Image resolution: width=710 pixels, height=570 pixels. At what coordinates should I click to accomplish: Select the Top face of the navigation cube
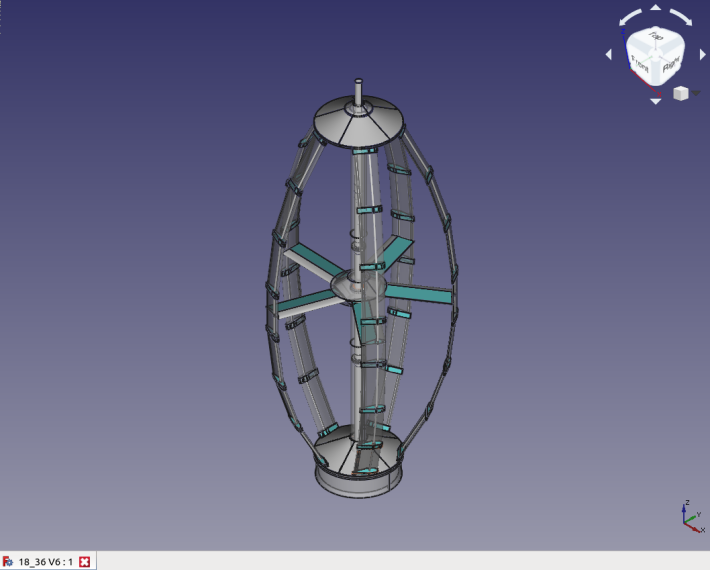[656, 37]
